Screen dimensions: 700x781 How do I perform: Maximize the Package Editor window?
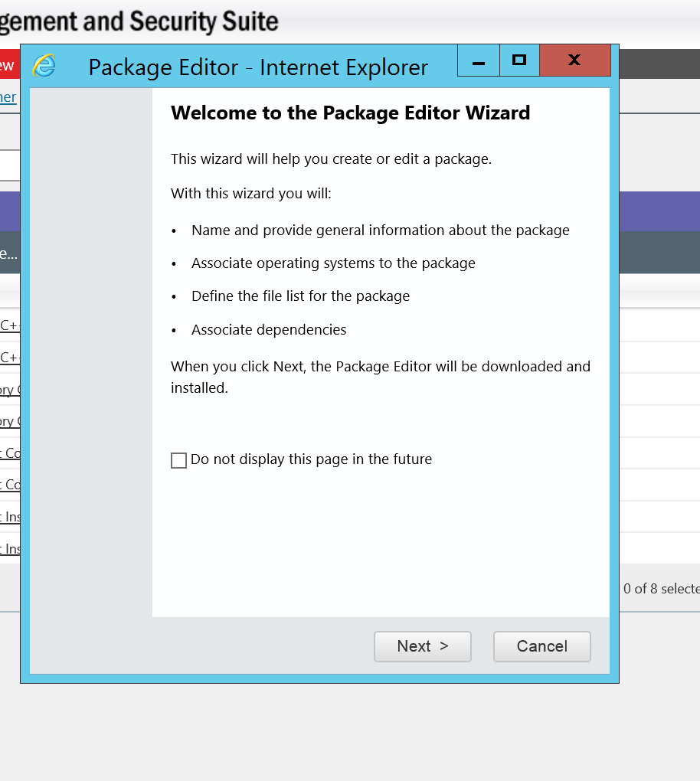(x=519, y=60)
